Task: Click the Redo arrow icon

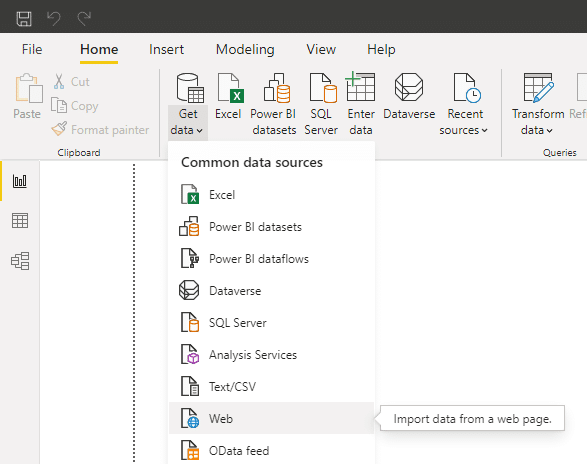Action: click(84, 18)
